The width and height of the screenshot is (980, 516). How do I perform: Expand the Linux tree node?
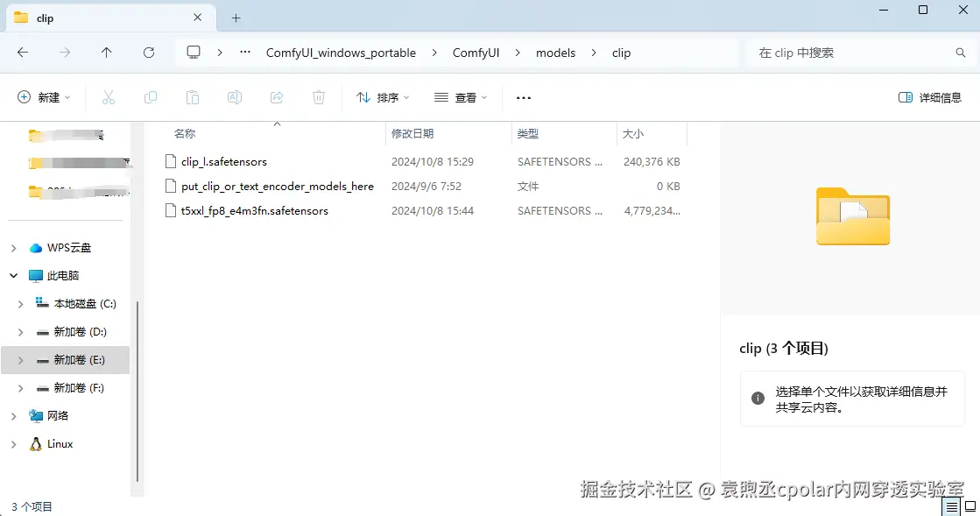coord(14,444)
